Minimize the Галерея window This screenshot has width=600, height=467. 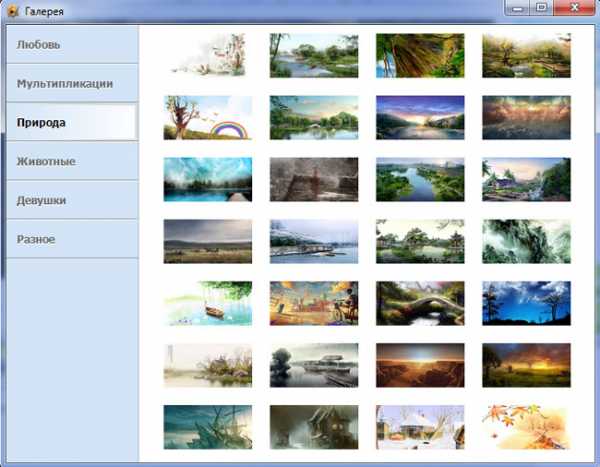[517, 8]
